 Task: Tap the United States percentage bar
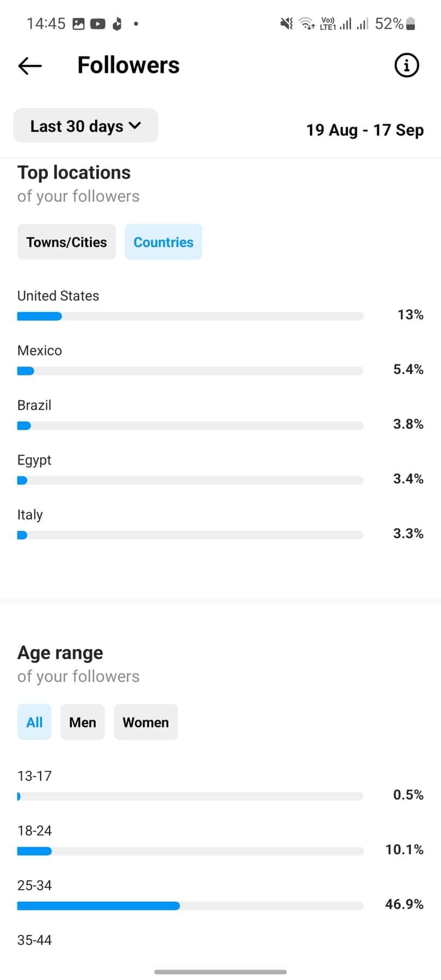[x=190, y=316]
